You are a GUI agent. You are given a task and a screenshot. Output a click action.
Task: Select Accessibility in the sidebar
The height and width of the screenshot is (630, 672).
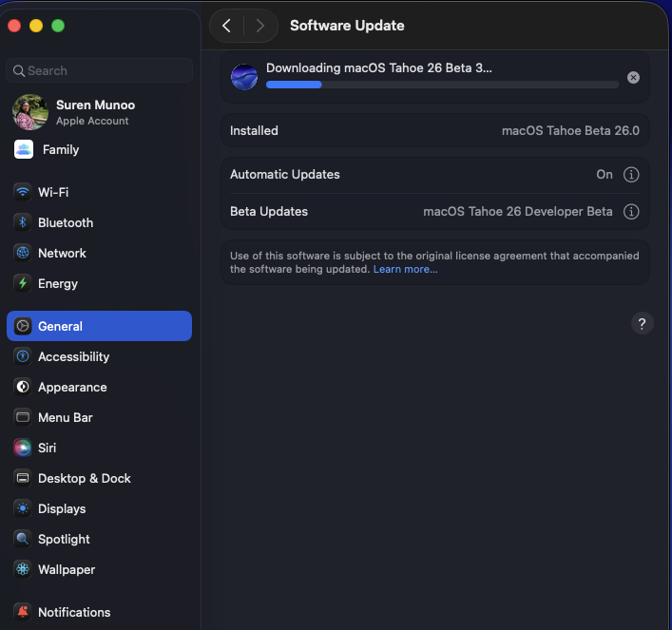coord(100,356)
